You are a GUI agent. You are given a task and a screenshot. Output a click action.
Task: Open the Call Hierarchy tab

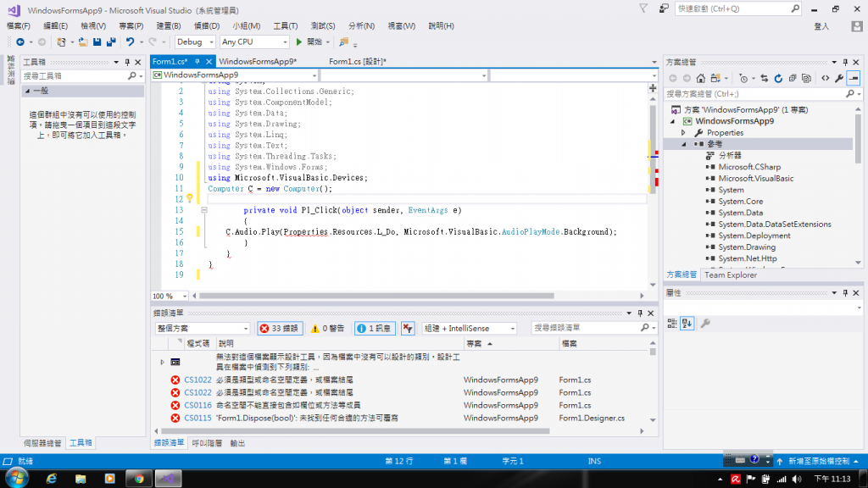207,443
